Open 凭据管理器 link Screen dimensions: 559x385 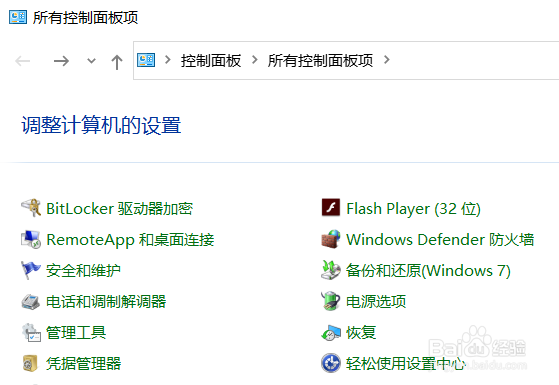(84, 364)
